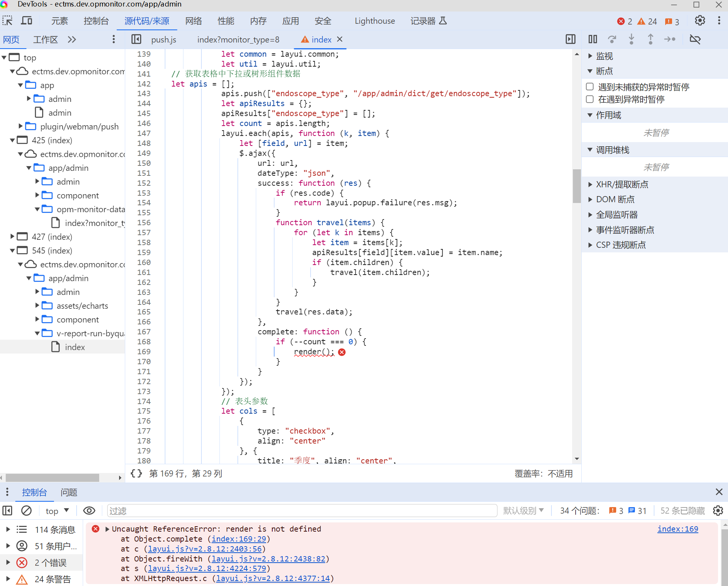
Task: Switch to the Network (网络) tab
Action: click(193, 21)
